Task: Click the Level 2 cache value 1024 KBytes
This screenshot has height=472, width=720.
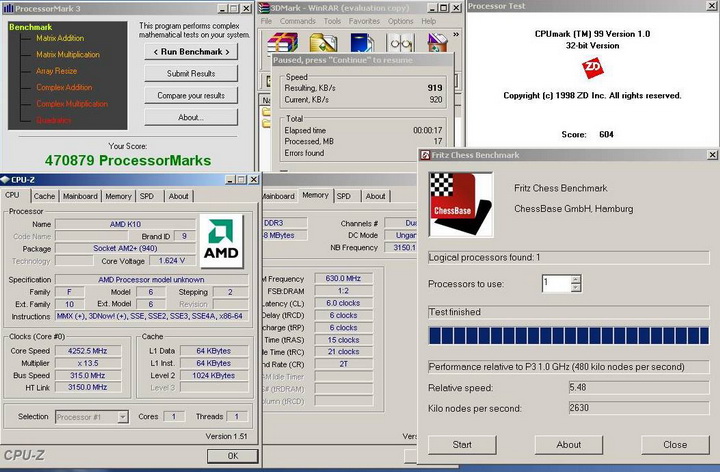Action: click(x=214, y=376)
